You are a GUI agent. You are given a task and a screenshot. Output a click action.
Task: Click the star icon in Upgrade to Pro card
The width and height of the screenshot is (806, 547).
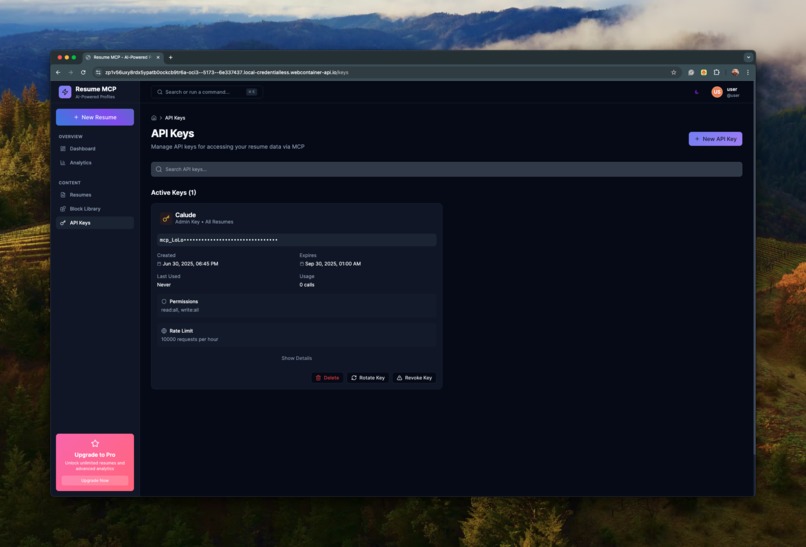point(95,443)
